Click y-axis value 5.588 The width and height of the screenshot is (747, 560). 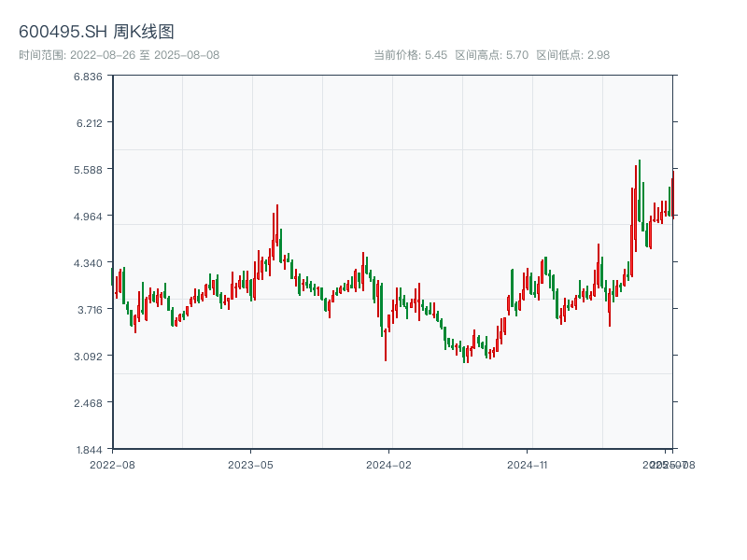coord(88,170)
